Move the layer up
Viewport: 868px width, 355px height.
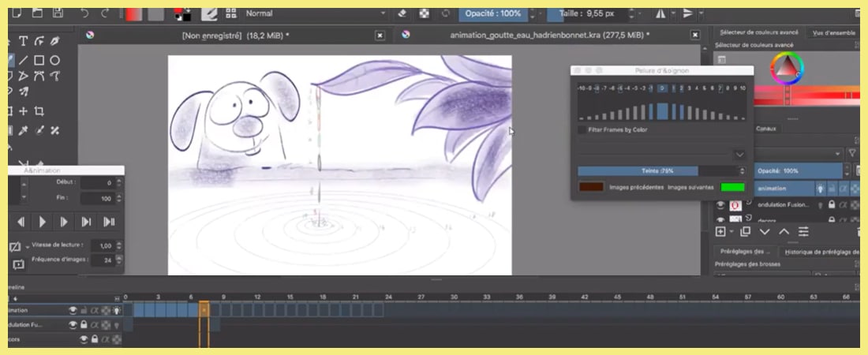point(784,231)
